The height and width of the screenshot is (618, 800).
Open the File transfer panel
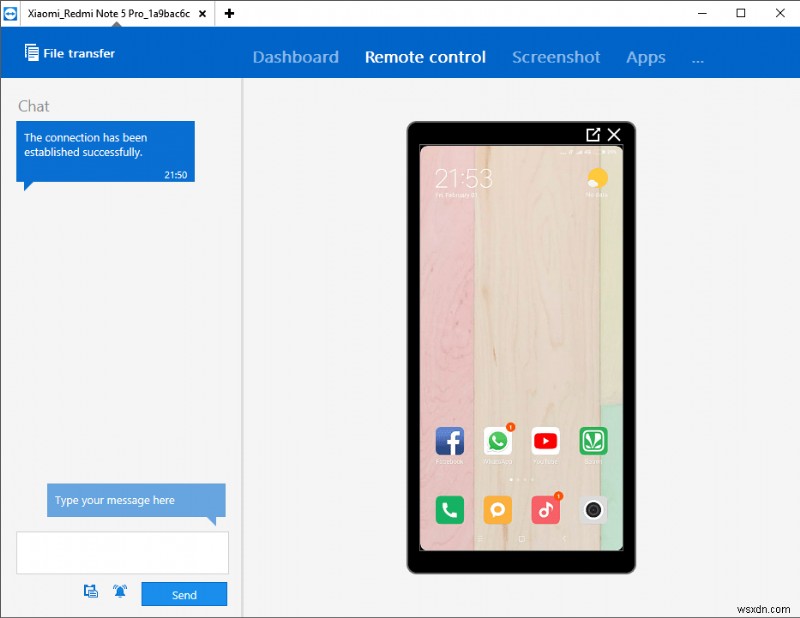click(x=70, y=53)
